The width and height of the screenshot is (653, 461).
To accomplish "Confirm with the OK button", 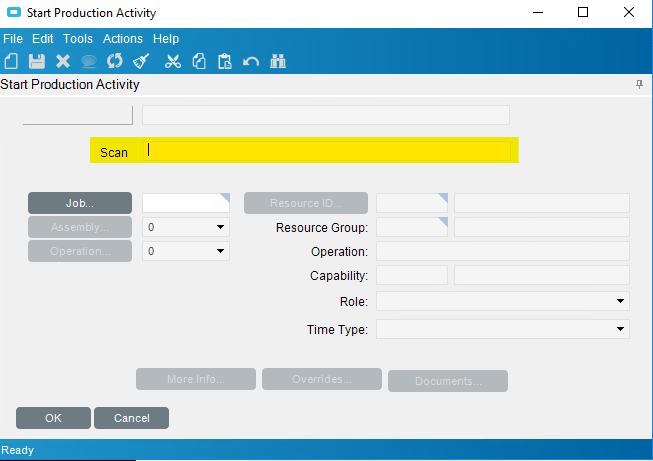I will (53, 418).
